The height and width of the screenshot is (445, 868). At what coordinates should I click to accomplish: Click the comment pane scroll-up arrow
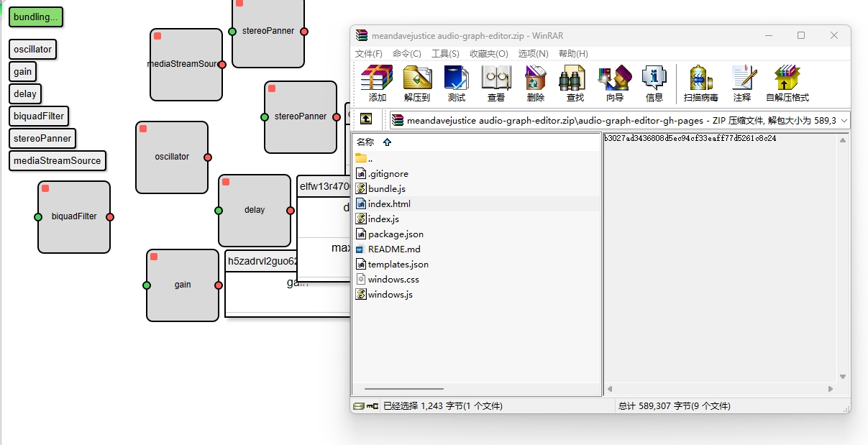pyautogui.click(x=843, y=140)
